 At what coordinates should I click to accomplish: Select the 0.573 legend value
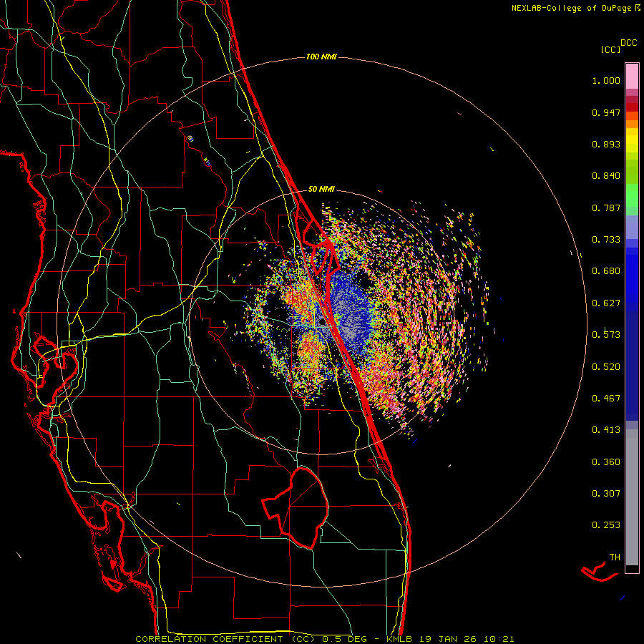pos(606,334)
